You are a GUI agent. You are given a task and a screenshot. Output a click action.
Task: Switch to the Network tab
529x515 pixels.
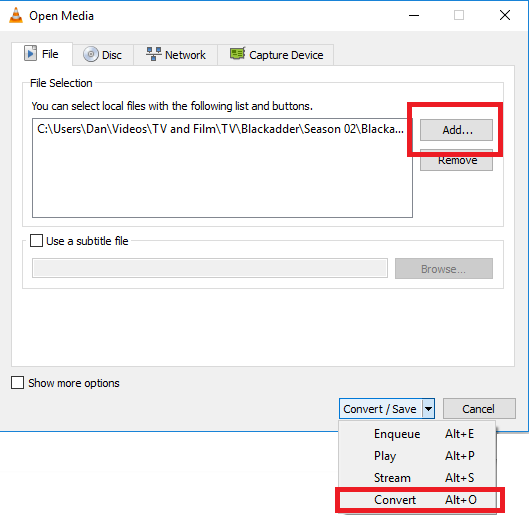point(176,55)
